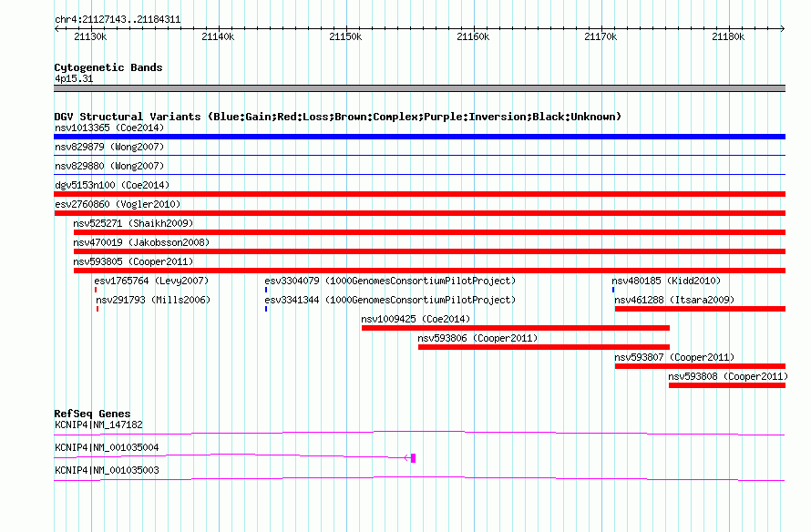The image size is (811, 532).
Task: Click the 21130k ruler position label
Action: (x=90, y=36)
